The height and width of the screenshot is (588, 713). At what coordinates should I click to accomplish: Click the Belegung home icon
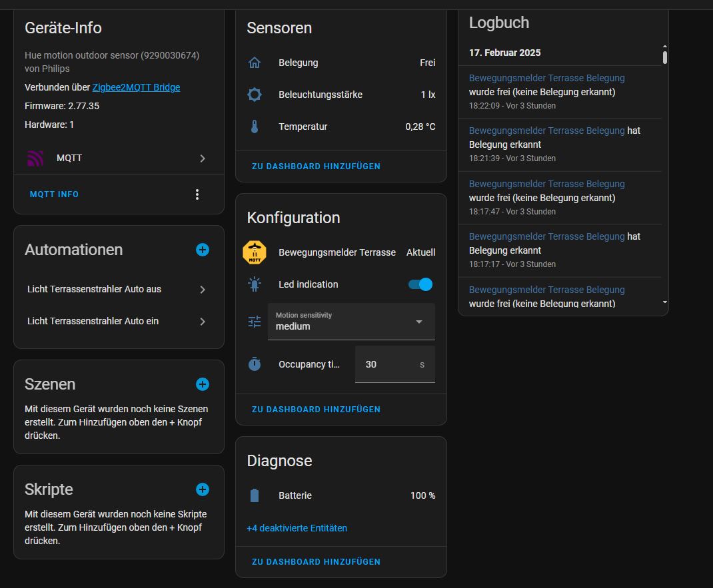pyautogui.click(x=255, y=63)
